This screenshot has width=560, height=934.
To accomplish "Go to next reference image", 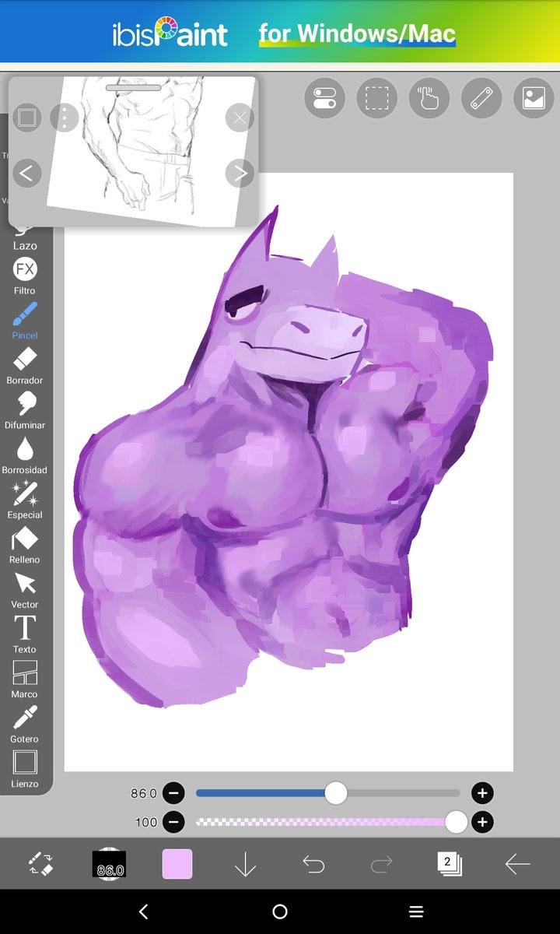I will point(240,173).
